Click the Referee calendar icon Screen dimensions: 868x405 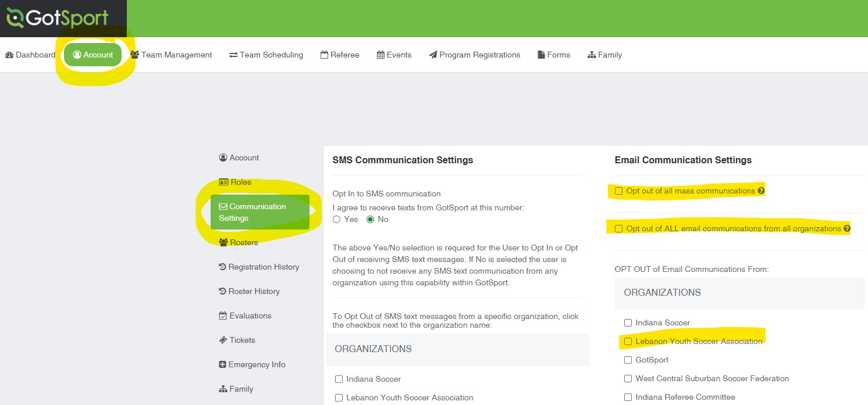tap(324, 55)
